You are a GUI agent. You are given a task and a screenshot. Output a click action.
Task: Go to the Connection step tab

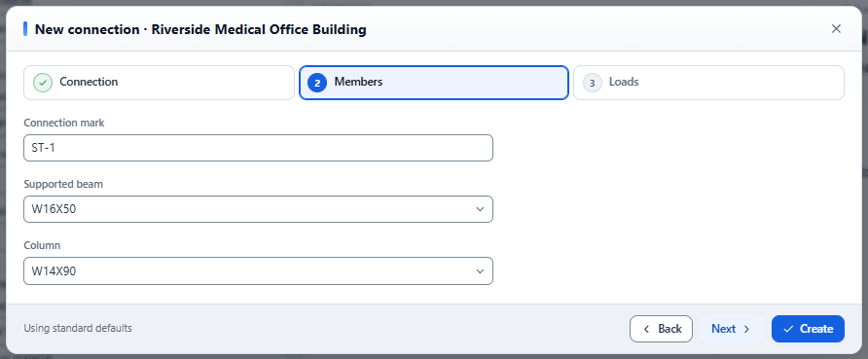tap(159, 83)
